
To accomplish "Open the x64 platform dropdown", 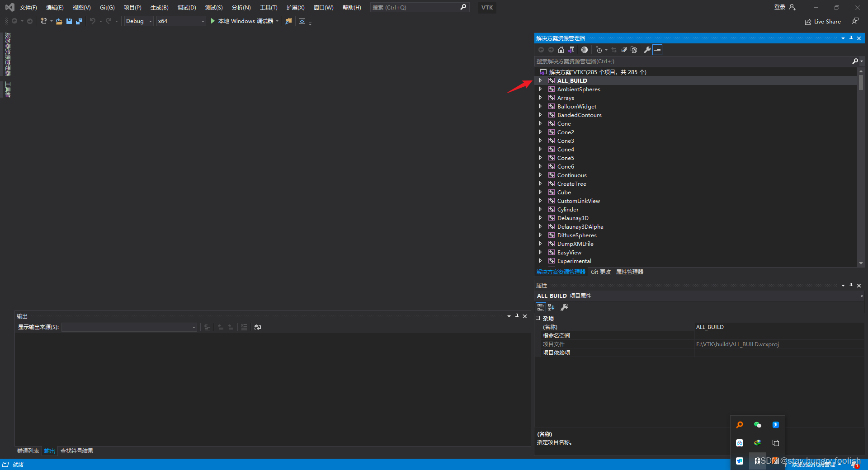I will (181, 21).
